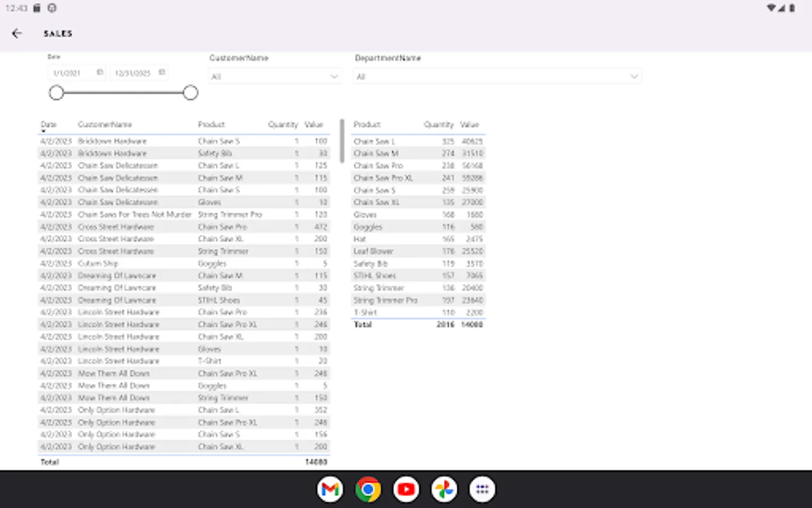Open the app drawer grid icon
812x508 pixels.
click(482, 489)
